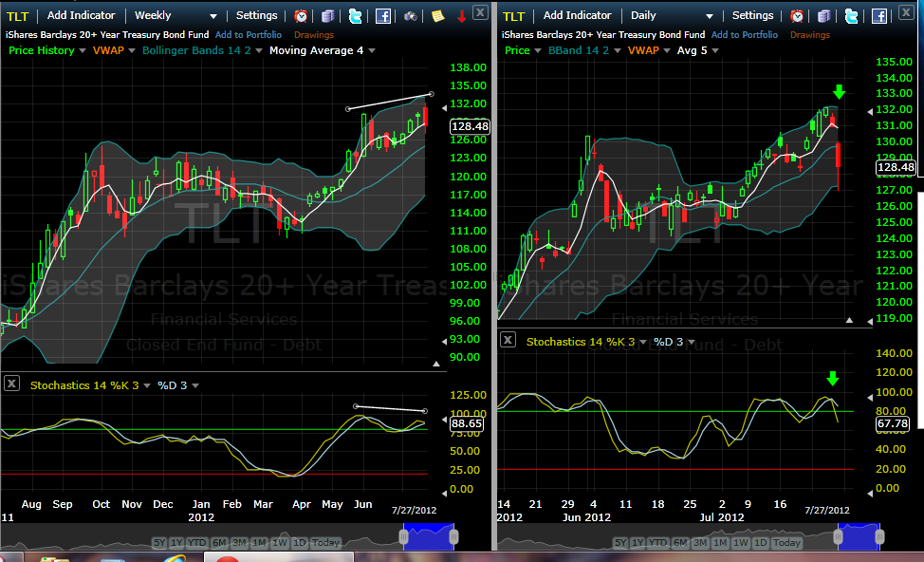Expand Price History options on Weekly chart
This screenshot has height=562, width=924.
coord(82,50)
